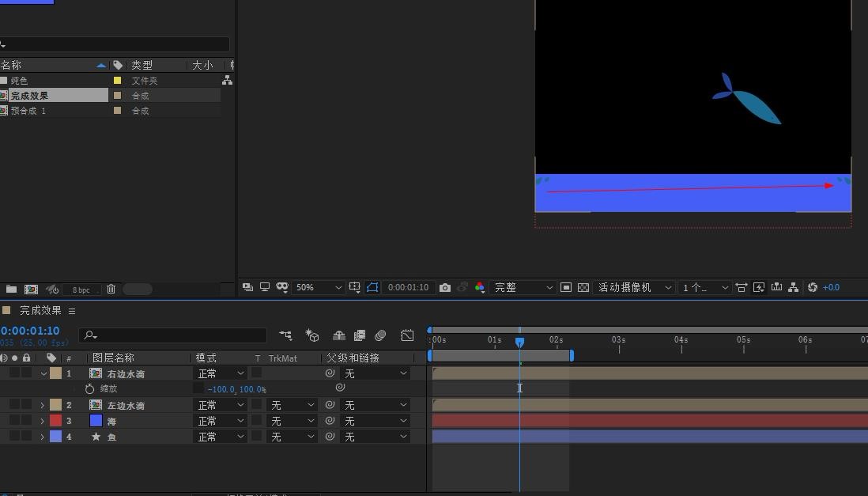Screen dimensions: 868x496
Task: Click the project settings icon beside 8 bpc
Action: coord(52,290)
